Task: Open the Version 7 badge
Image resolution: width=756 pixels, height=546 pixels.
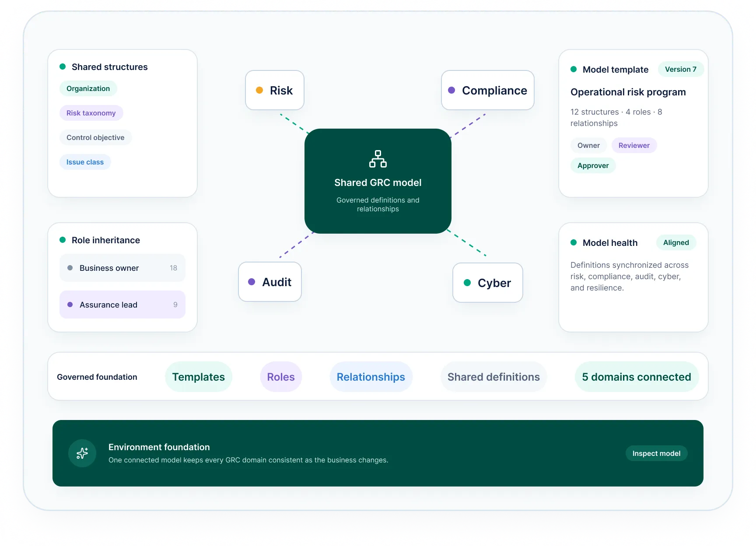Action: point(680,69)
